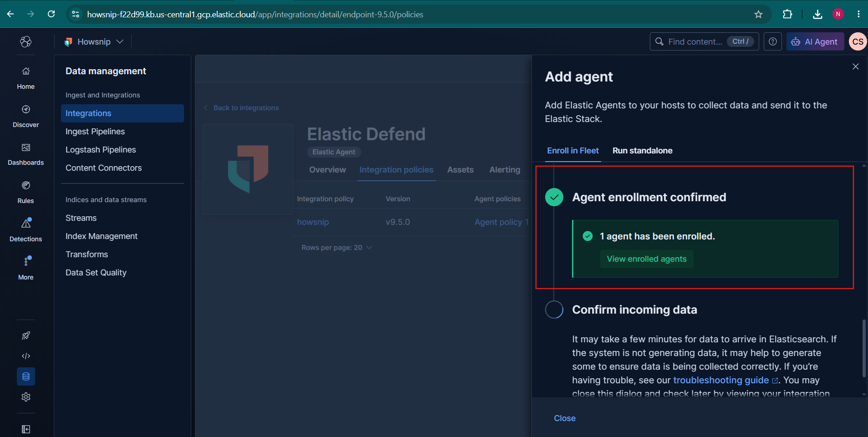Click the Find content search field
This screenshot has height=437, width=868.
point(704,42)
